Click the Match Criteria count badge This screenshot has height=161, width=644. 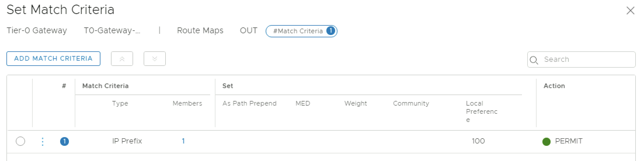pos(330,31)
